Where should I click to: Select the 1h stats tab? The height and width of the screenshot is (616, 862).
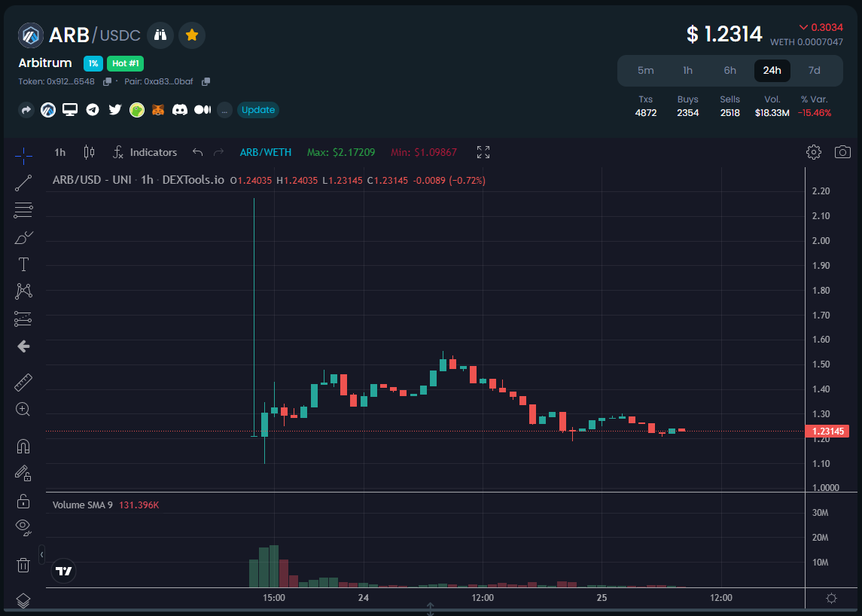pyautogui.click(x=688, y=70)
